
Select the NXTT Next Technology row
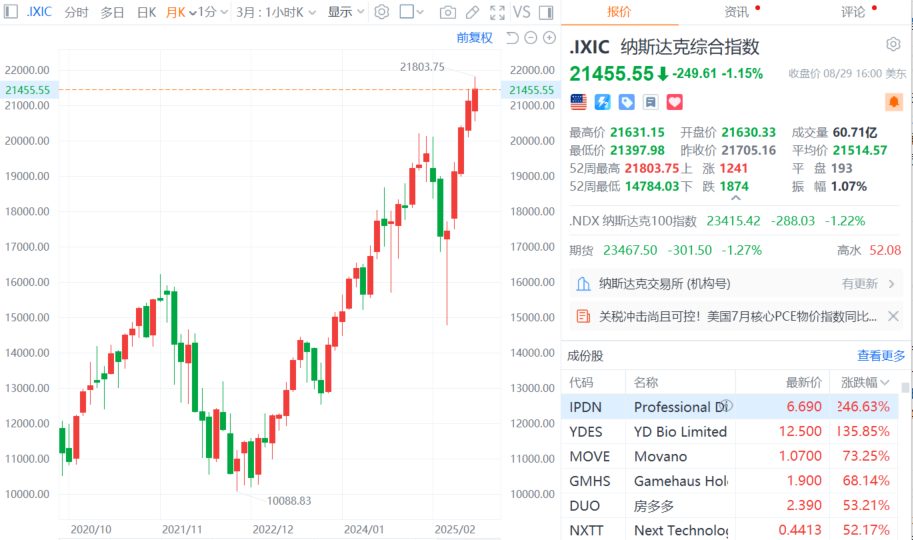pos(730,530)
